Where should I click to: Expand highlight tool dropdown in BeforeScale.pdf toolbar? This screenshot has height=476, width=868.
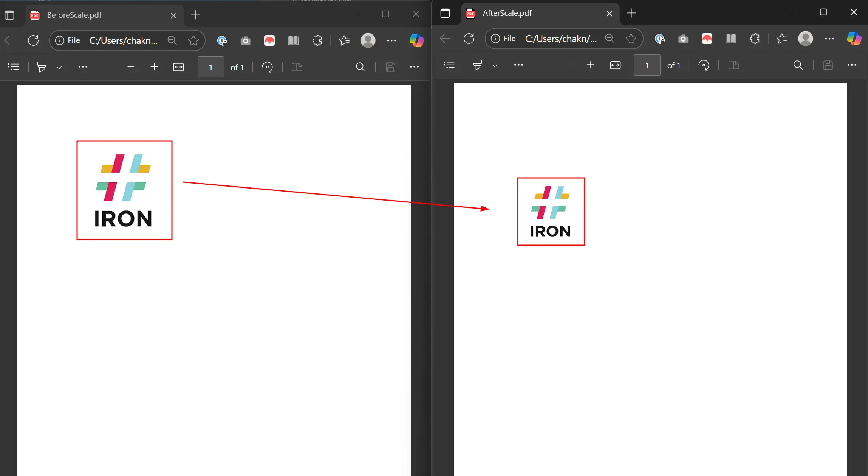(x=59, y=68)
